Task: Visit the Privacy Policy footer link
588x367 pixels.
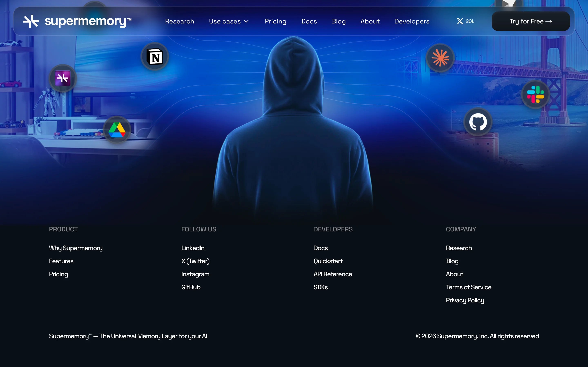Action: [x=465, y=300]
